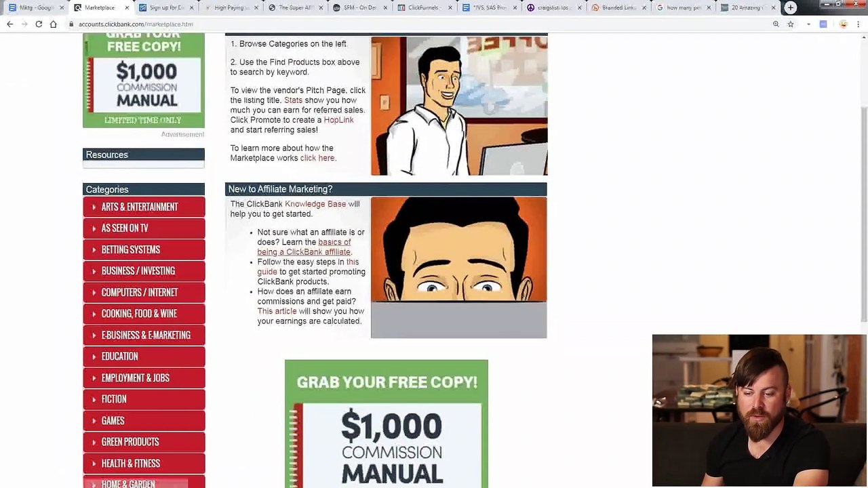The image size is (868, 488).
Task: Close the 20 Amazing tab
Action: [774, 7]
